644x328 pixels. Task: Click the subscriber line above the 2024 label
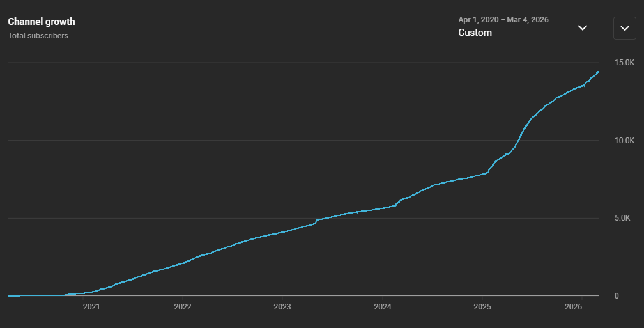[382, 207]
